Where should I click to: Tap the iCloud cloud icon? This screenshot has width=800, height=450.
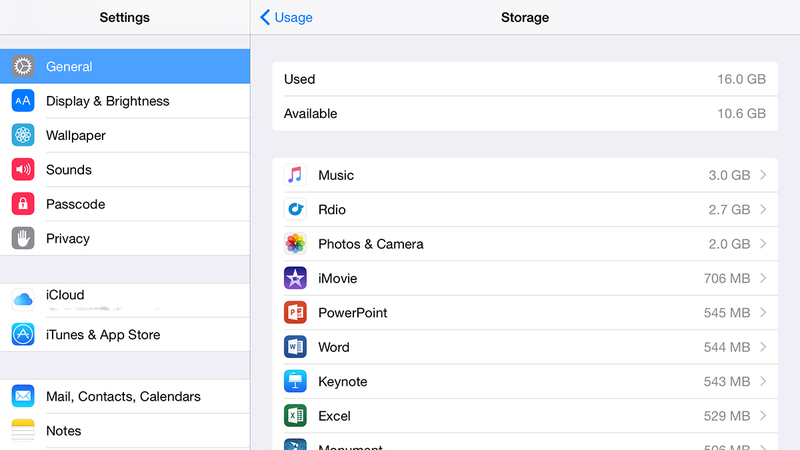[23, 299]
